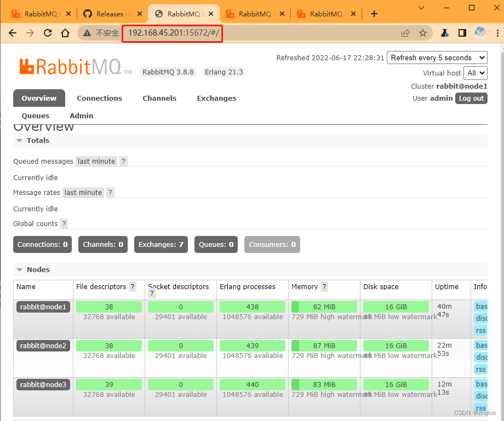Click the 440 Erlang processes value for node3

[x=253, y=385]
